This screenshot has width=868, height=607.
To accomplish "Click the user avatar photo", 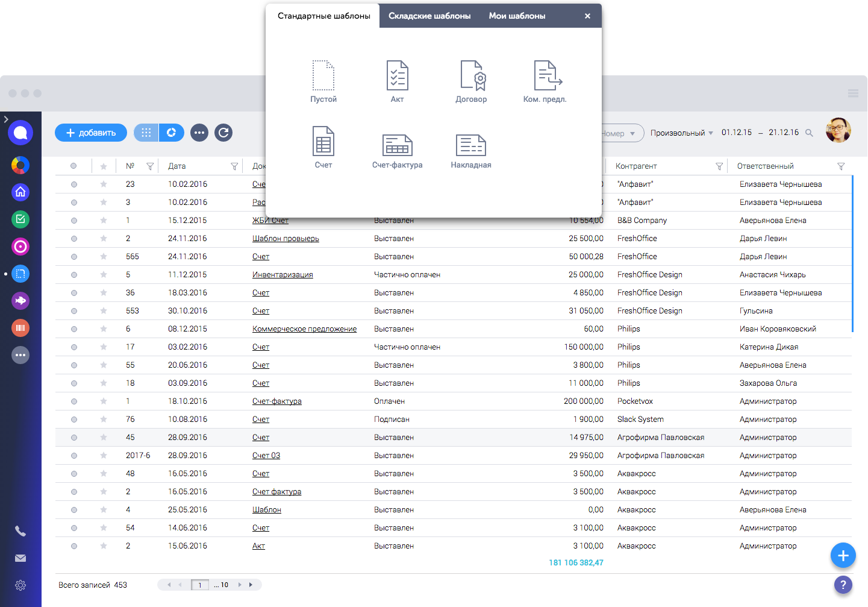I will coord(838,130).
